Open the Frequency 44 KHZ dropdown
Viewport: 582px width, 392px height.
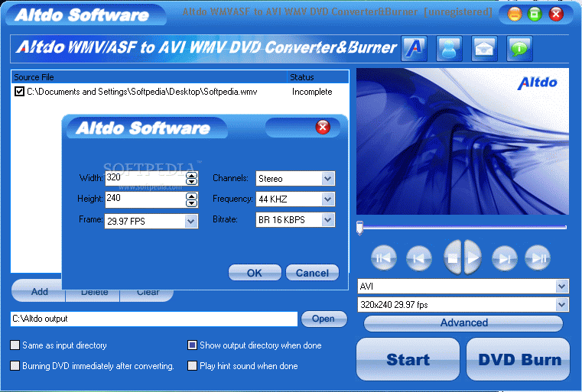pyautogui.click(x=328, y=199)
